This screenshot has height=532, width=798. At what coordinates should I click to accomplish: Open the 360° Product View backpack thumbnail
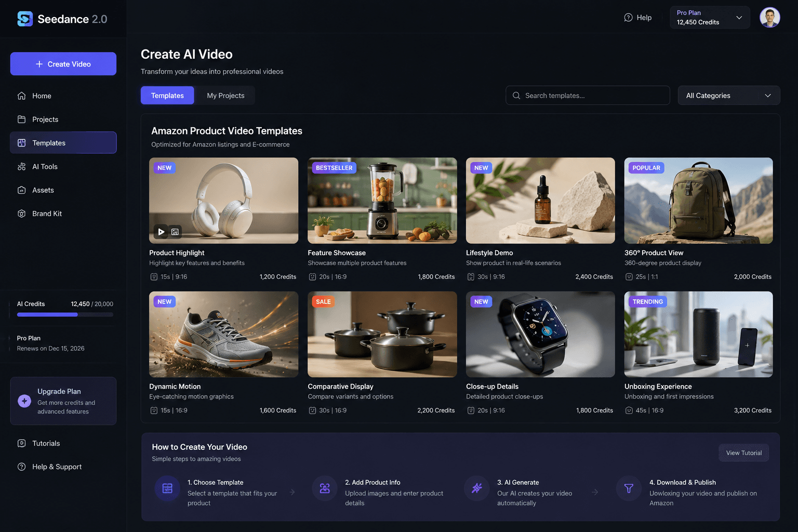pos(698,201)
